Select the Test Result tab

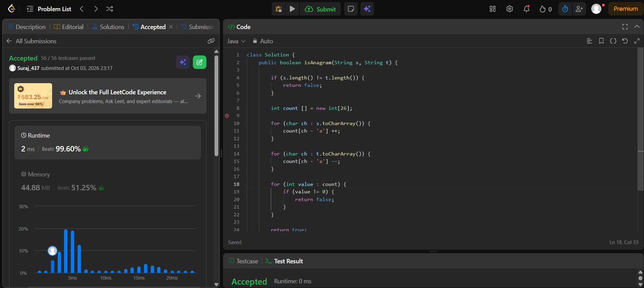pyautogui.click(x=284, y=261)
